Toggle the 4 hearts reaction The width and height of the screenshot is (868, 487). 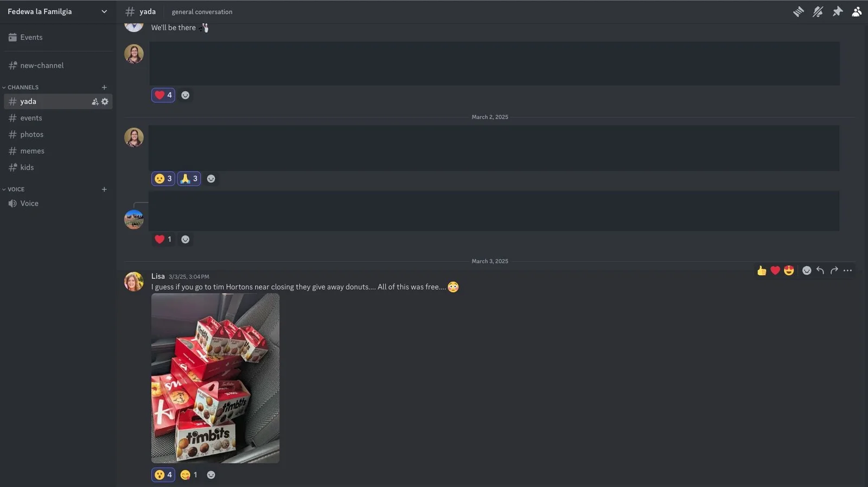[x=163, y=95]
